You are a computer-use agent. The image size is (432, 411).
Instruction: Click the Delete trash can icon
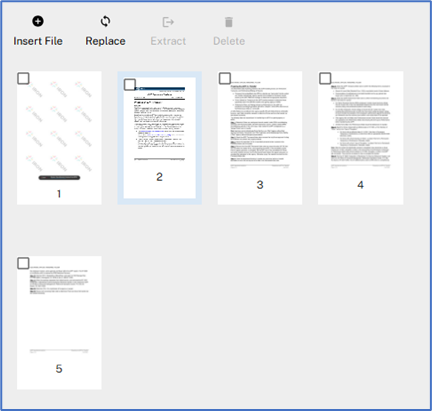coord(229,22)
